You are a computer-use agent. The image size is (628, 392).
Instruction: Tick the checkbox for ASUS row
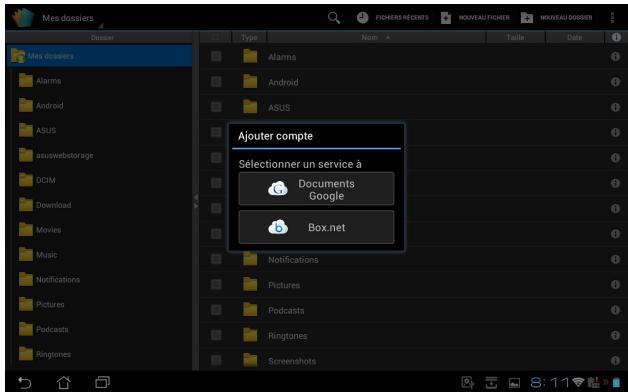[216, 107]
